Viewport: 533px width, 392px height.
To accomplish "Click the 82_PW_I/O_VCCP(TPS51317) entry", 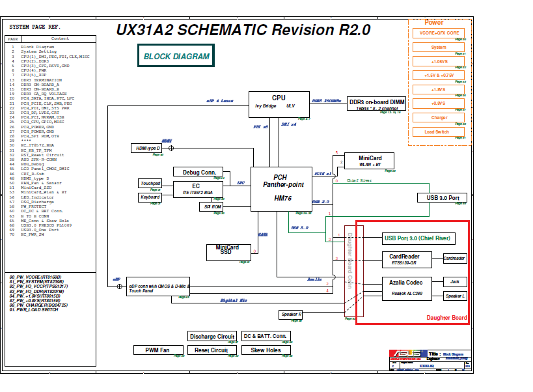I will tap(39, 287).
